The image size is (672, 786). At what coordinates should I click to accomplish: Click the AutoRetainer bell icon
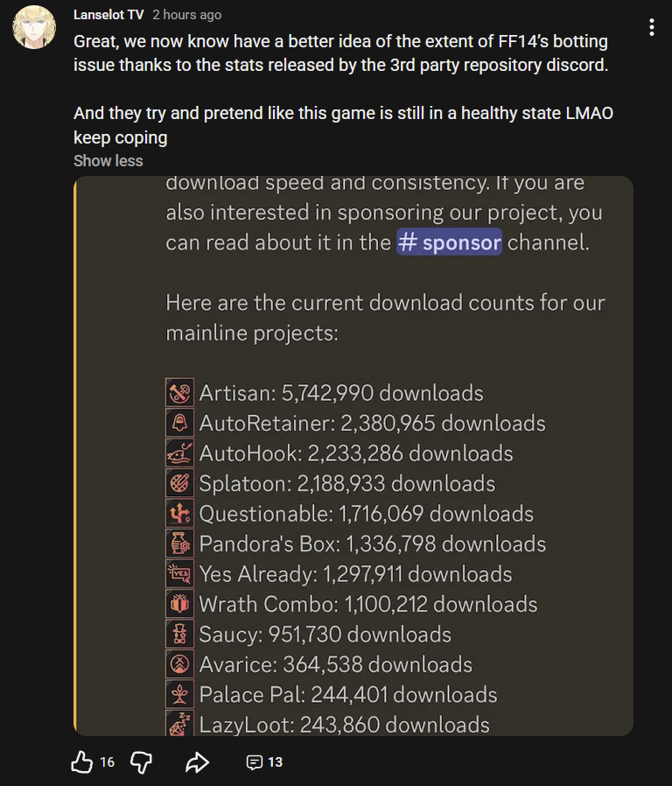click(179, 423)
